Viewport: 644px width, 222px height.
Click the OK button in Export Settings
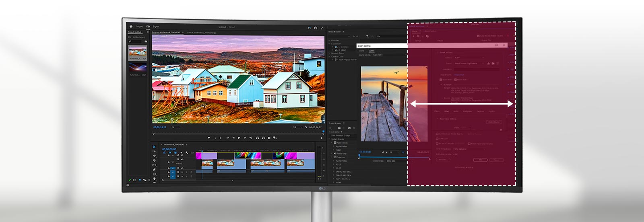tap(480, 160)
